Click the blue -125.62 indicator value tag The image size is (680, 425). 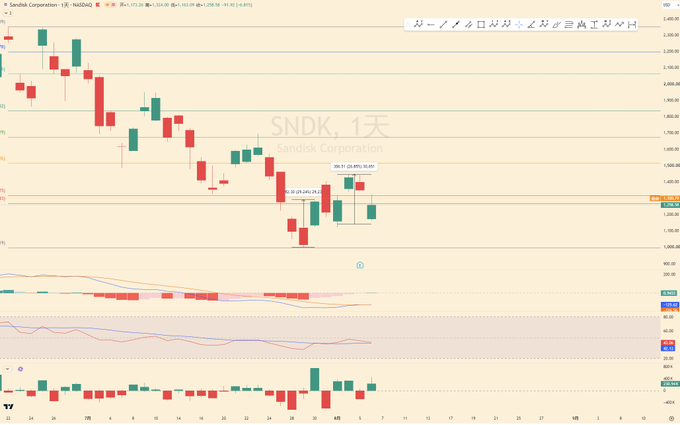(x=670, y=305)
